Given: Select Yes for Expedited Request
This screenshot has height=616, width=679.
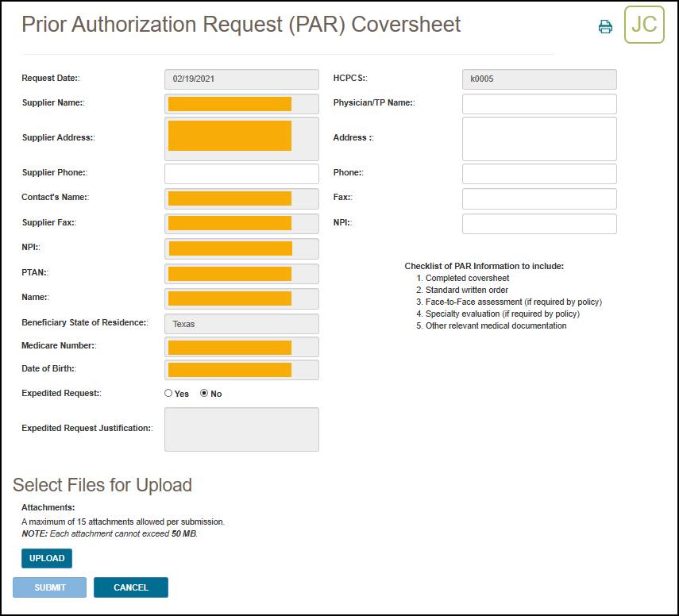Looking at the screenshot, I should tap(168, 392).
